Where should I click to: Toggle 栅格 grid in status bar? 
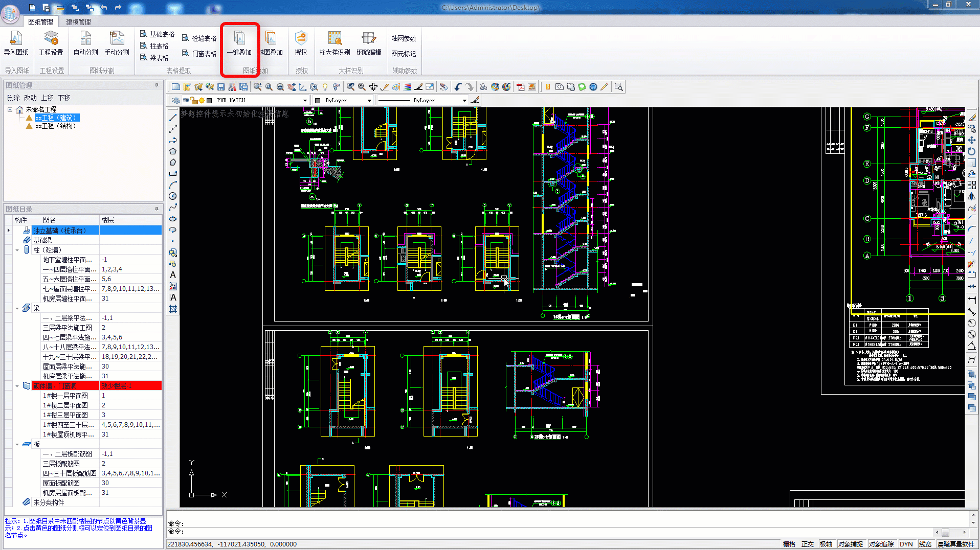tap(789, 544)
